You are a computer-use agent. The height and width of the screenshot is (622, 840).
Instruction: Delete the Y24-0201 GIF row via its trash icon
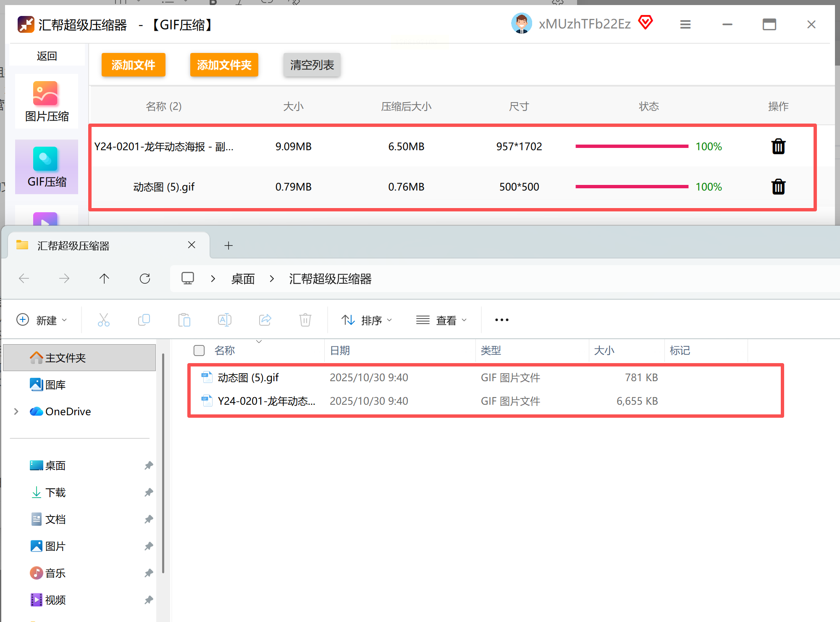click(x=778, y=147)
